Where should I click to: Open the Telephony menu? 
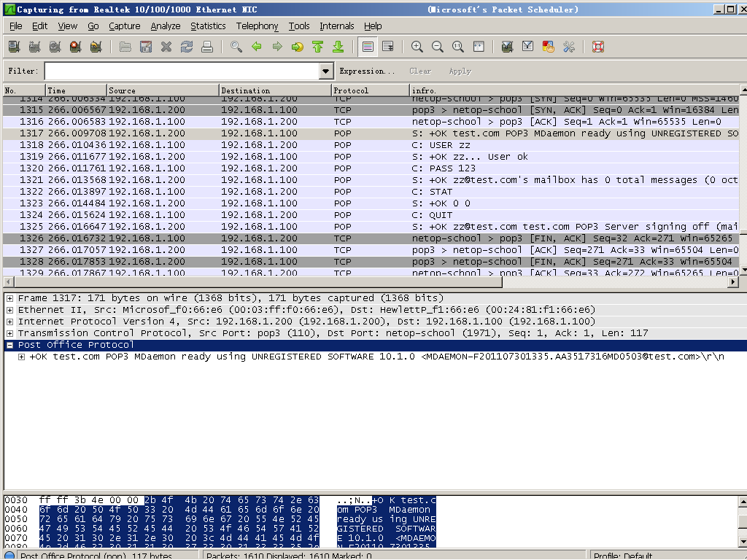[x=257, y=26]
